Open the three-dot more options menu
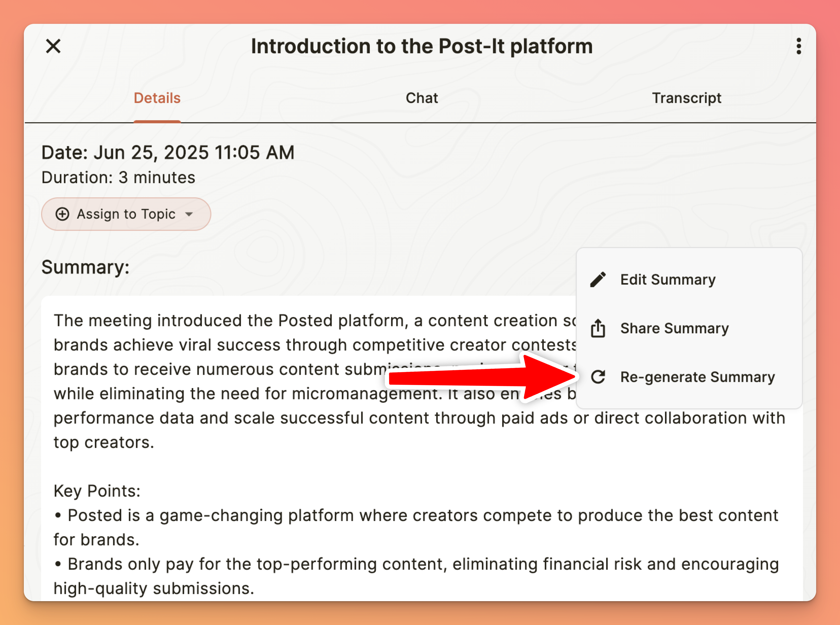The width and height of the screenshot is (840, 625). (798, 46)
